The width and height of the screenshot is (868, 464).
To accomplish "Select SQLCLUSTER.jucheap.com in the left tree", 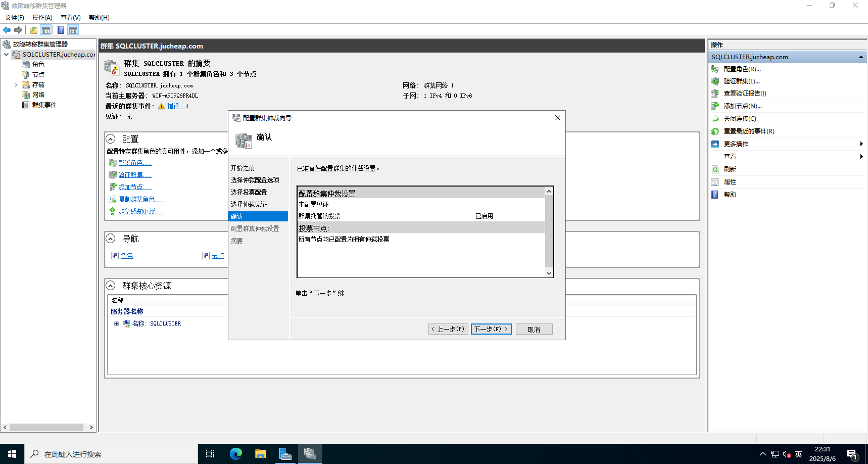I will (59, 54).
